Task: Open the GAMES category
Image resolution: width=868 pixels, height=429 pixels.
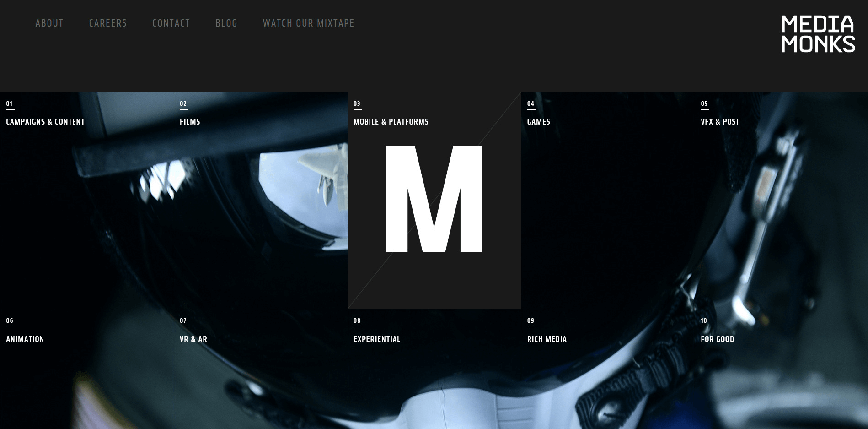Action: [539, 122]
